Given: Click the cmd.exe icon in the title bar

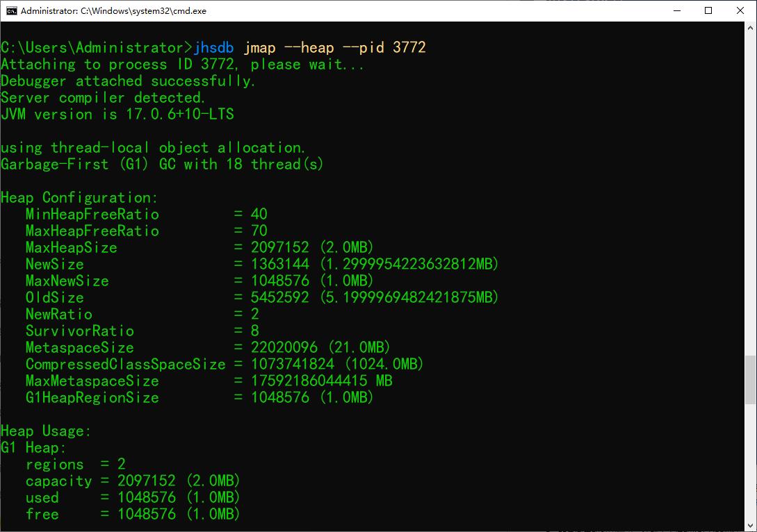Looking at the screenshot, I should coord(12,10).
